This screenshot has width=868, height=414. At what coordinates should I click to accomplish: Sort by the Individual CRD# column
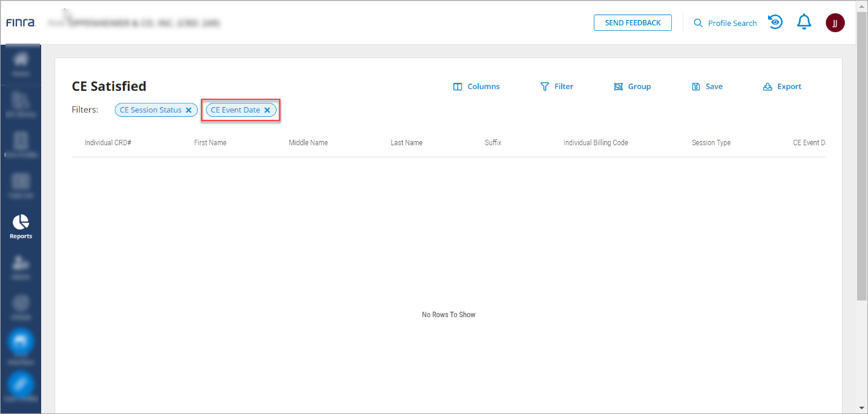click(x=108, y=143)
